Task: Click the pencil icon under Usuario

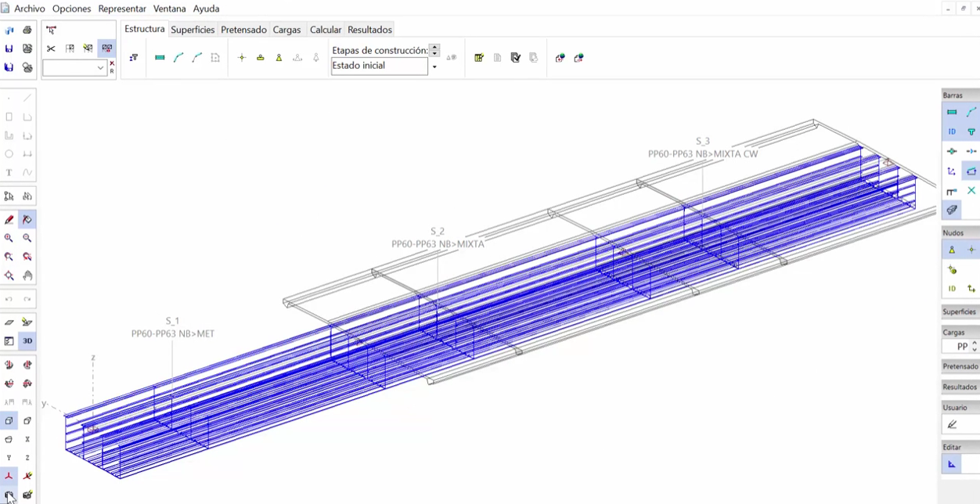Action: (953, 425)
